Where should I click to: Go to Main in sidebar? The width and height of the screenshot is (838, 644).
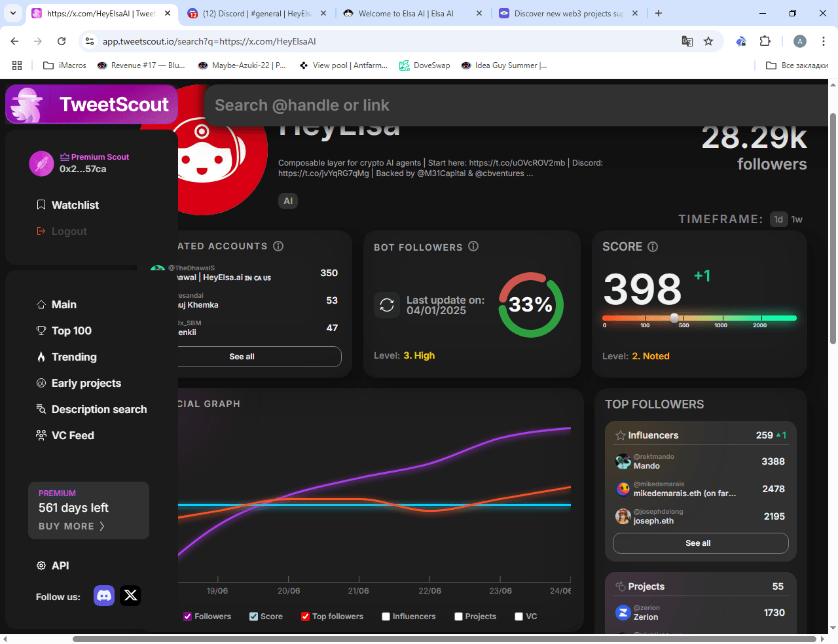57,304
